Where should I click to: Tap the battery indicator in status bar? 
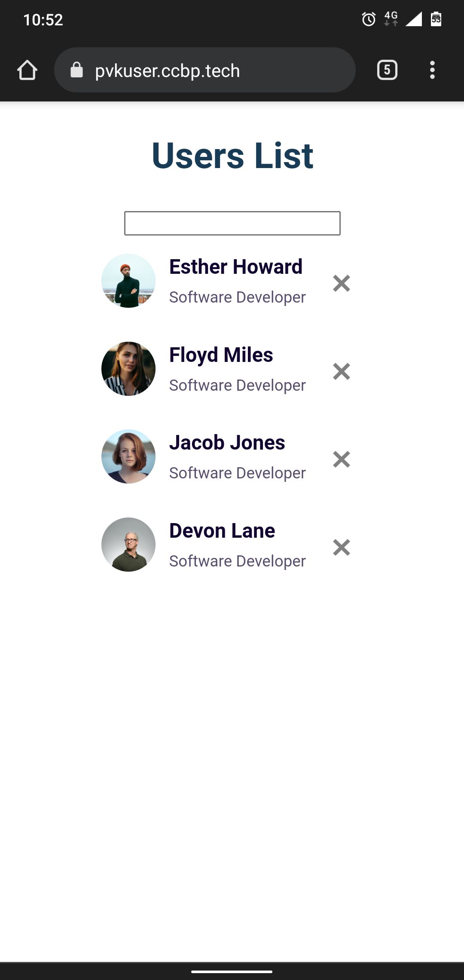[436, 19]
